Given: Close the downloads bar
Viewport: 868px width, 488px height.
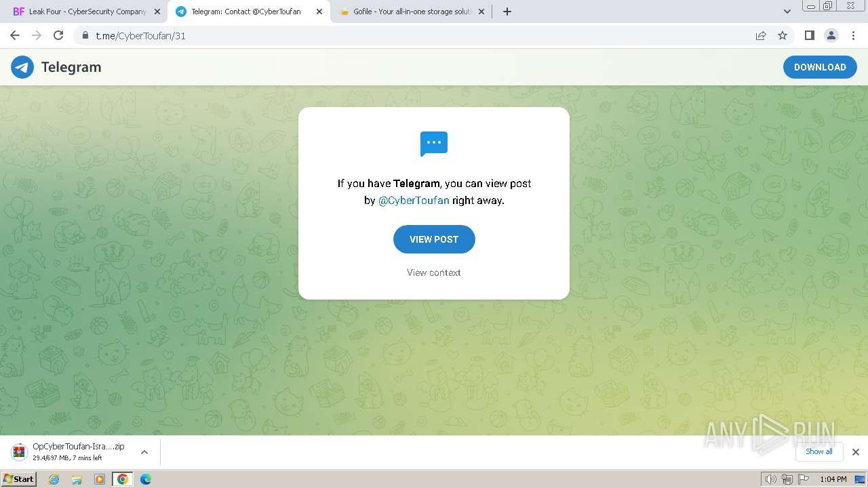Looking at the screenshot, I should coord(856,452).
